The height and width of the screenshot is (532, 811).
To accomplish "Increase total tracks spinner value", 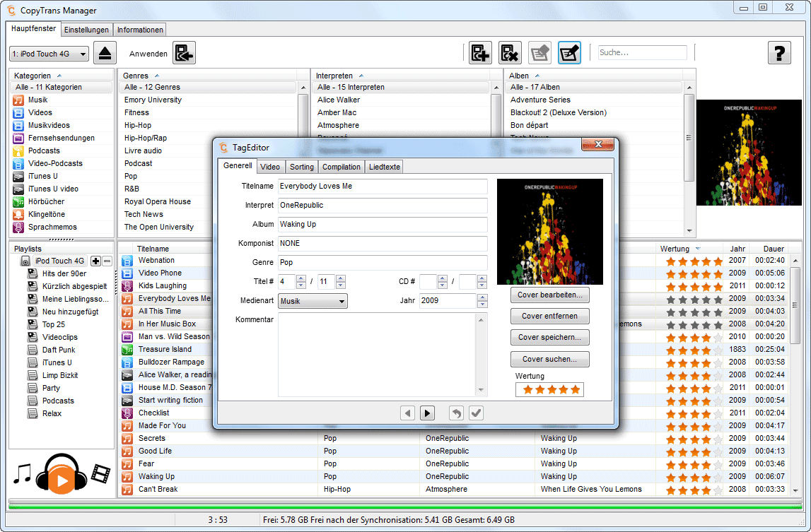I will [340, 278].
